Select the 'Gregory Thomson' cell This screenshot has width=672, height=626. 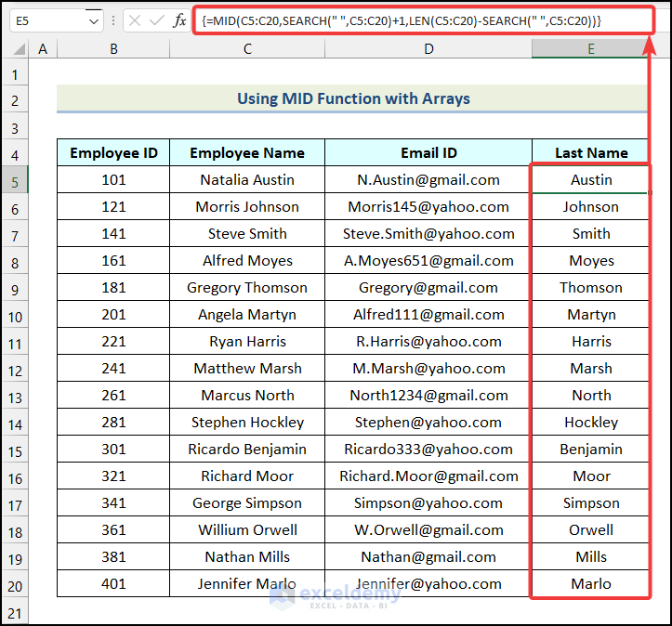point(247,288)
